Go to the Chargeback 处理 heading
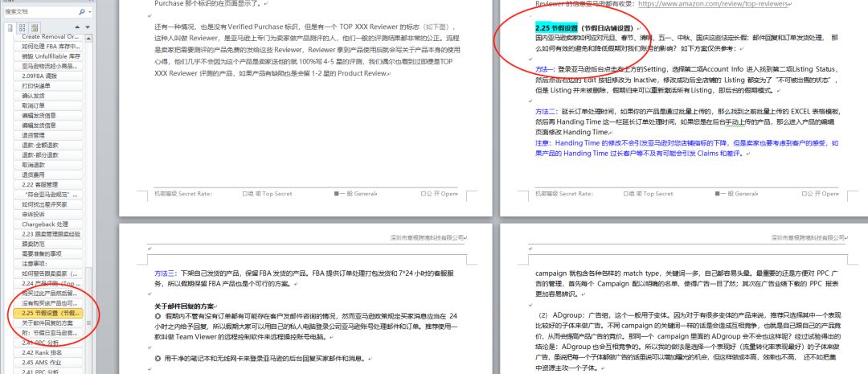868x374 pixels. coord(49,224)
